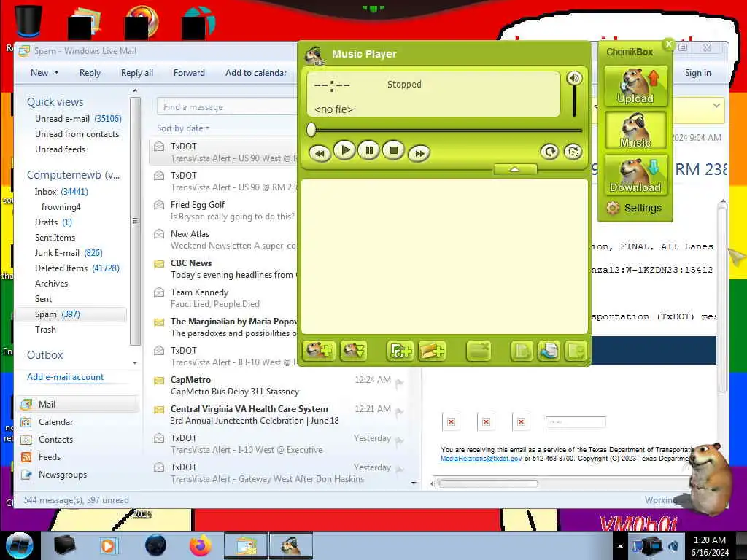Click the hamster download-arrow playlist icon
This screenshot has height=560, width=747.
coord(353,351)
